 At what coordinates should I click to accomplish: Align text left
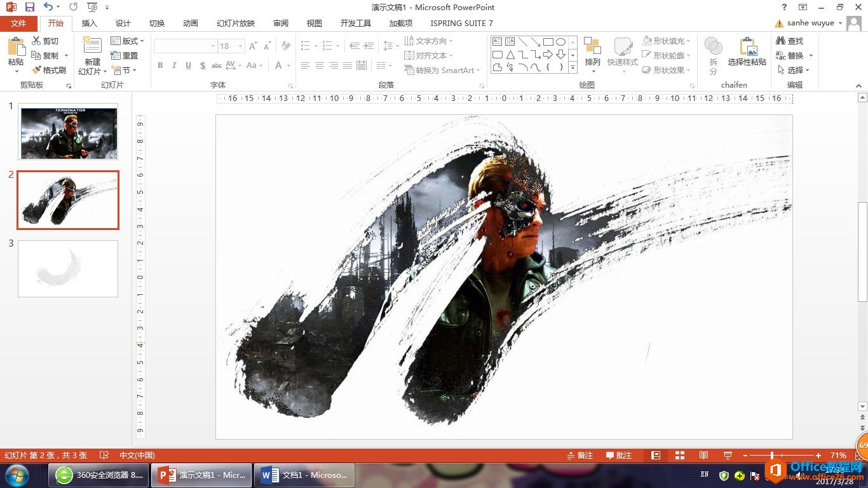[x=306, y=65]
